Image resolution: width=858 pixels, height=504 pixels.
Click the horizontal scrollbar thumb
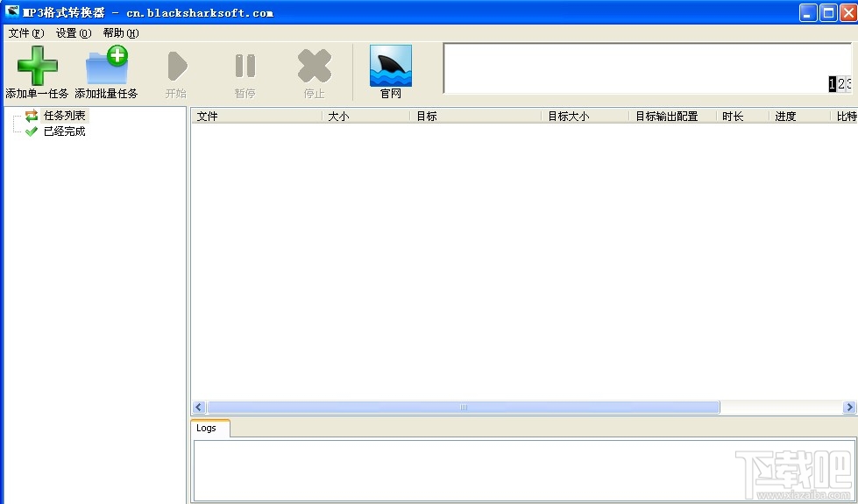pyautogui.click(x=464, y=407)
